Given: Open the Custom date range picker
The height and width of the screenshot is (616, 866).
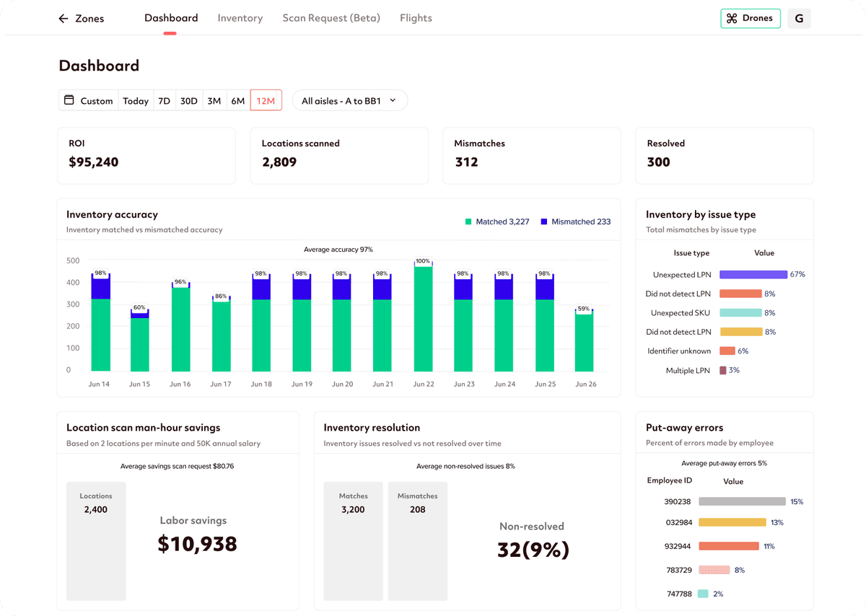Looking at the screenshot, I should (96, 101).
